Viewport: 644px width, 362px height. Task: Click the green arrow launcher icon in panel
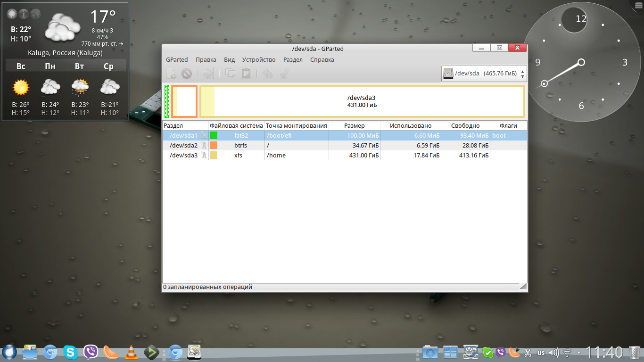151,352
